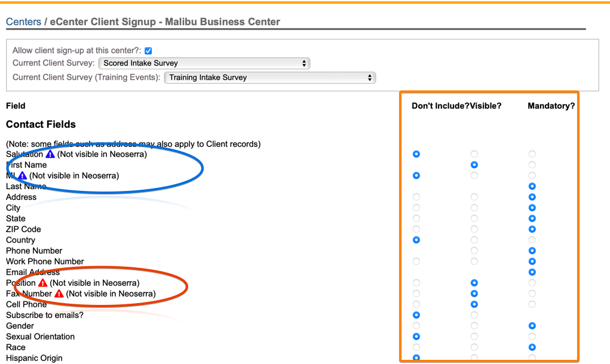Set City field to Visible
This screenshot has height=364, width=610.
(x=474, y=208)
